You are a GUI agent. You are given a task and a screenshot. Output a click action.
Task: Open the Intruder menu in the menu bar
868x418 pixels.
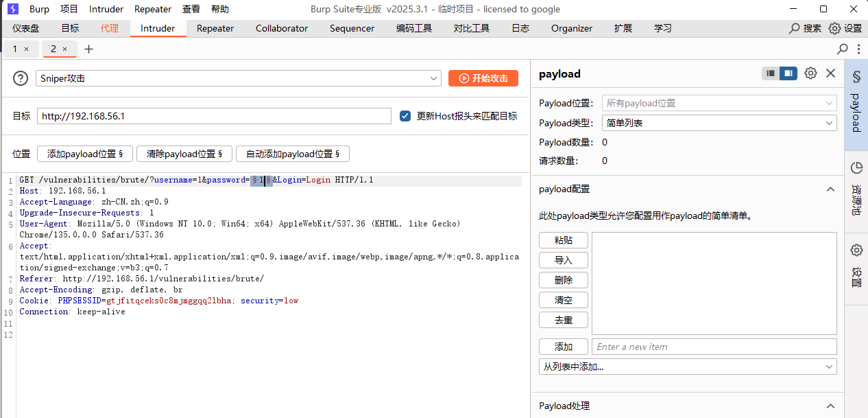click(x=106, y=9)
